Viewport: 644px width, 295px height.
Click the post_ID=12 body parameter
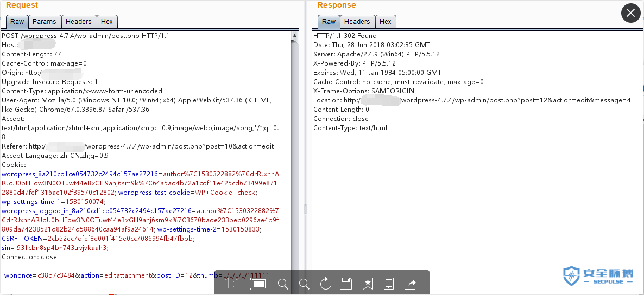[174, 275]
